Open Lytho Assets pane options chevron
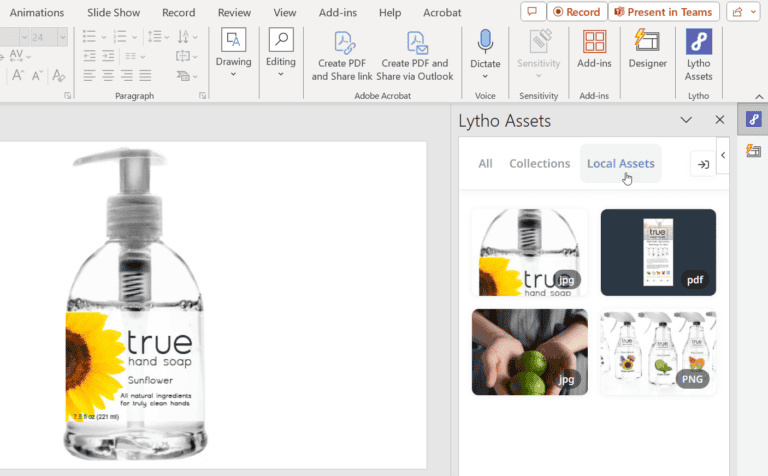This screenshot has width=768, height=476. tap(686, 120)
